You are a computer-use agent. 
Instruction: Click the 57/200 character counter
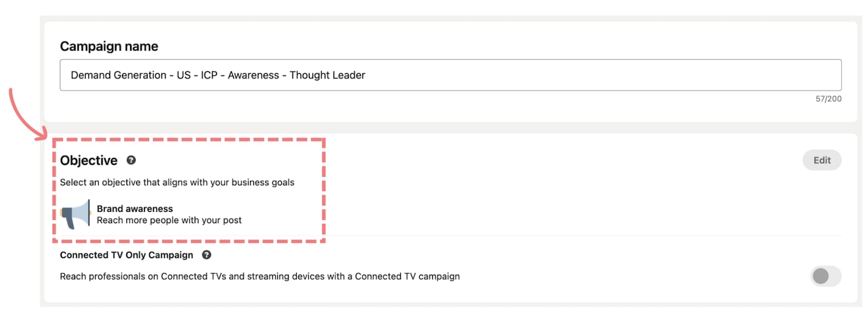coord(828,99)
